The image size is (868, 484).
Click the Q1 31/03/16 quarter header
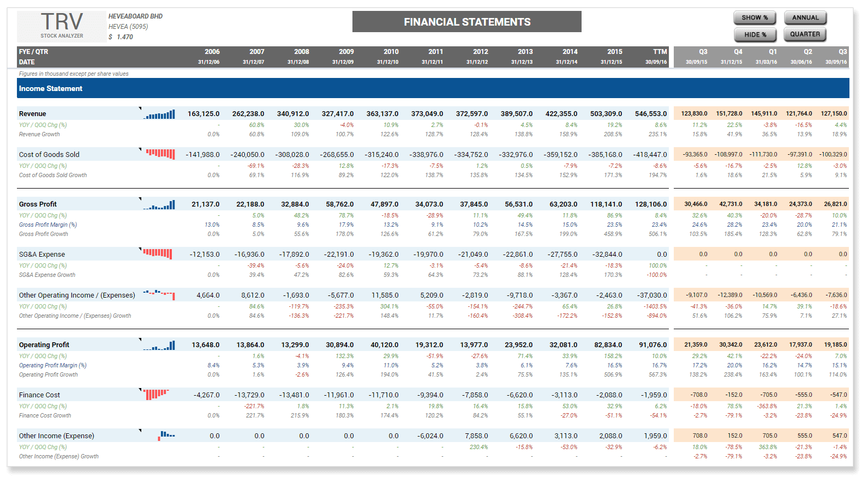767,57
